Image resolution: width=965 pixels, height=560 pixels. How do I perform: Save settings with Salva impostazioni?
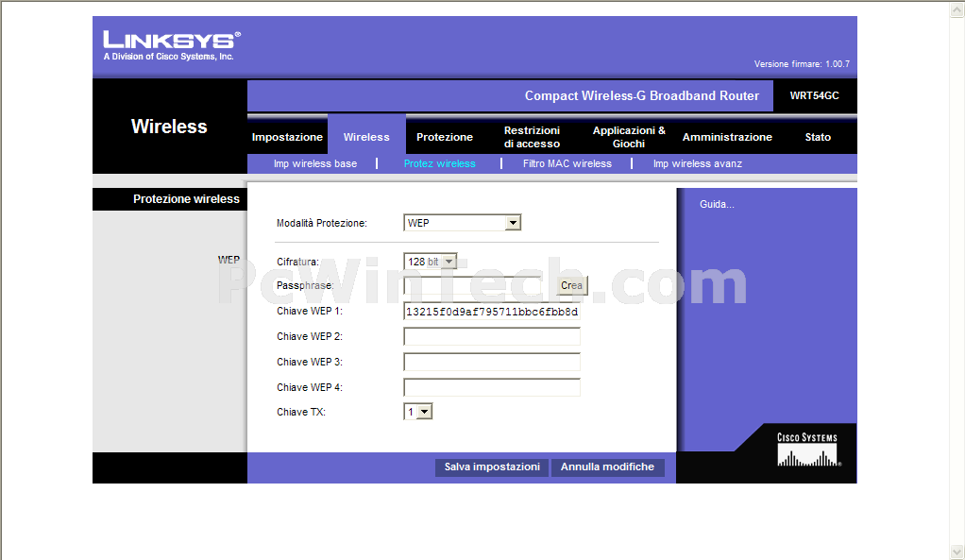492,467
